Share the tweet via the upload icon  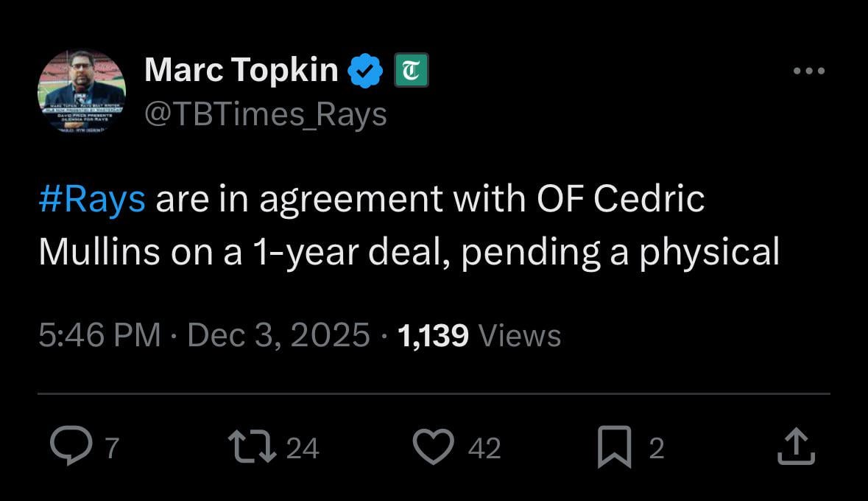tap(797, 446)
